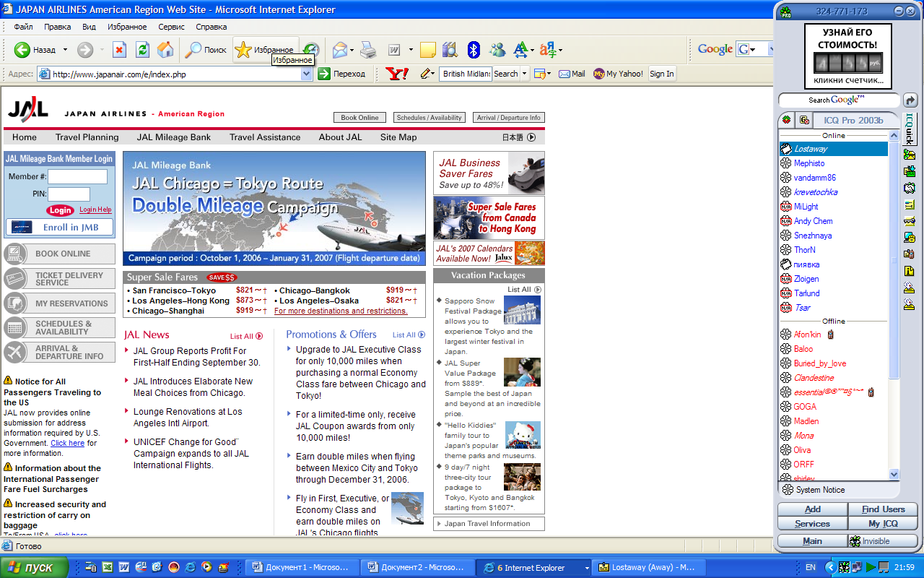Click the red Stop loading icon

(120, 50)
